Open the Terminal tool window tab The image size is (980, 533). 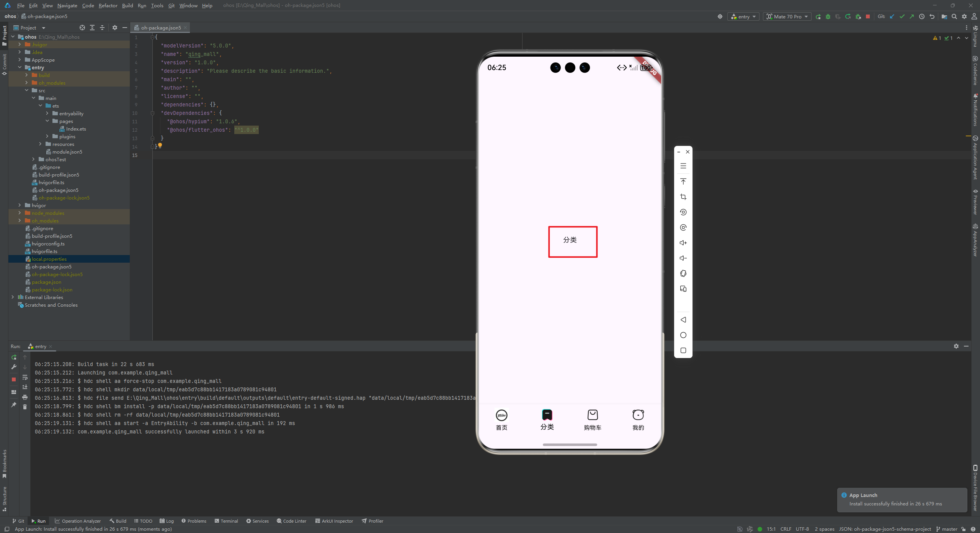coord(226,521)
